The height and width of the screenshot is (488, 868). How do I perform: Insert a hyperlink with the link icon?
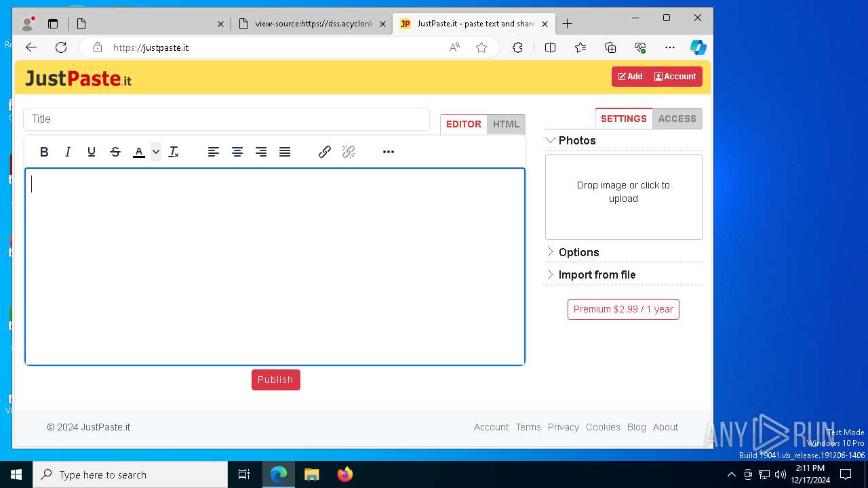pos(325,152)
